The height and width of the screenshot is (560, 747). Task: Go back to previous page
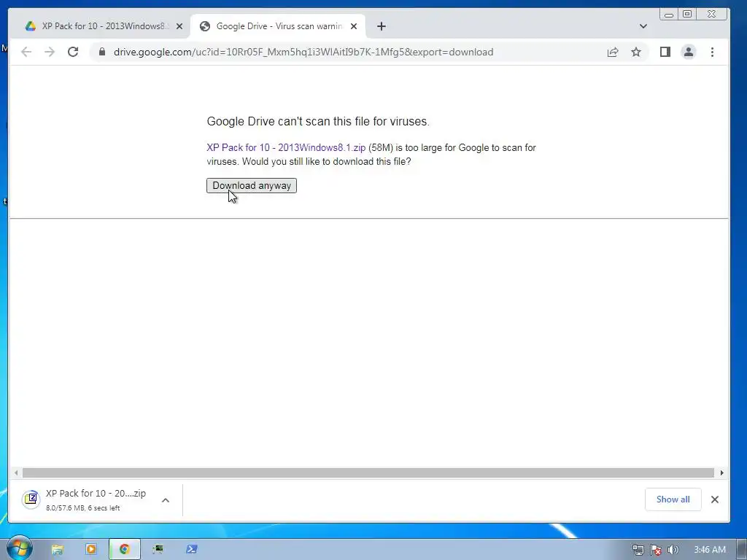point(26,52)
